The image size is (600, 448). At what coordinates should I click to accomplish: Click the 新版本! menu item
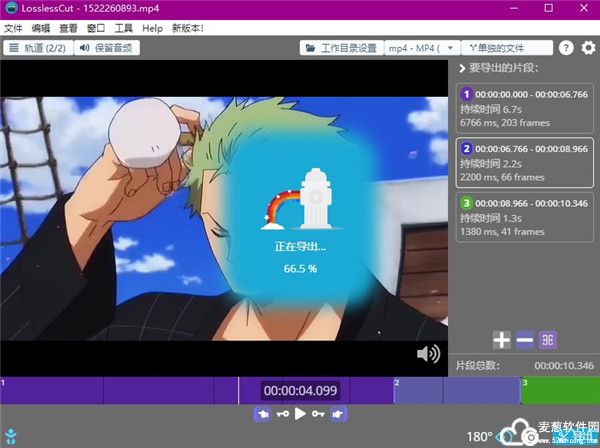pos(188,28)
